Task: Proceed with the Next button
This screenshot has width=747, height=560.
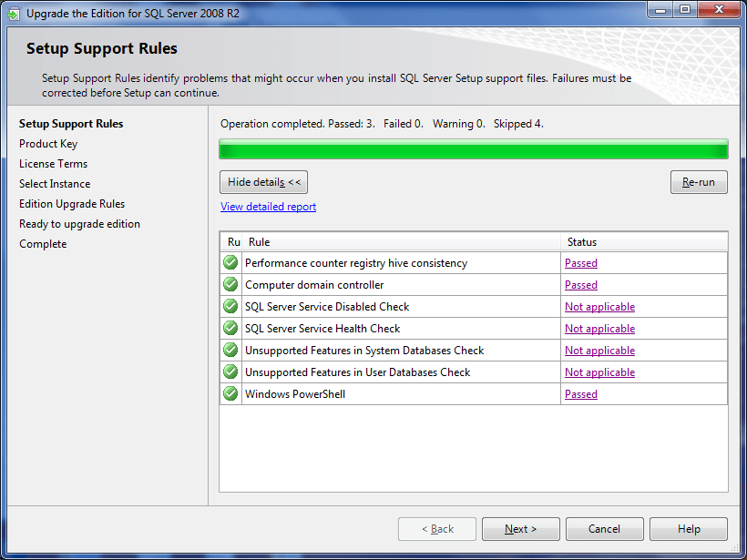Action: point(521,529)
